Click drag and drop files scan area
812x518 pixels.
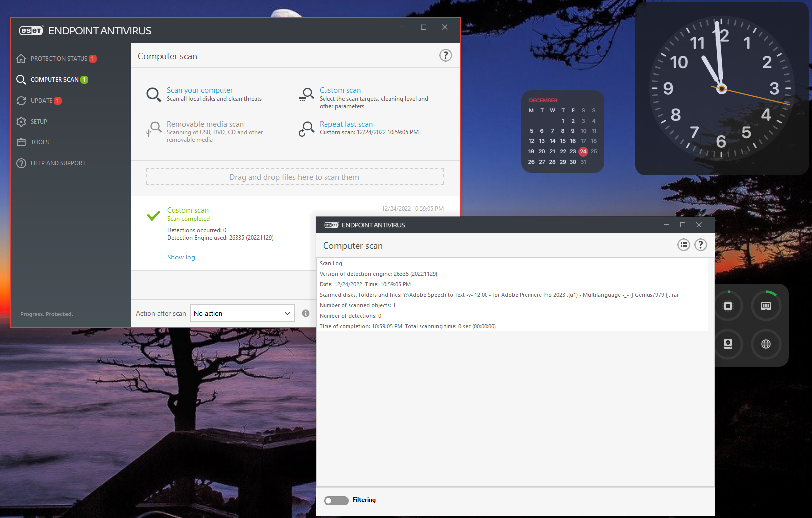tap(295, 177)
